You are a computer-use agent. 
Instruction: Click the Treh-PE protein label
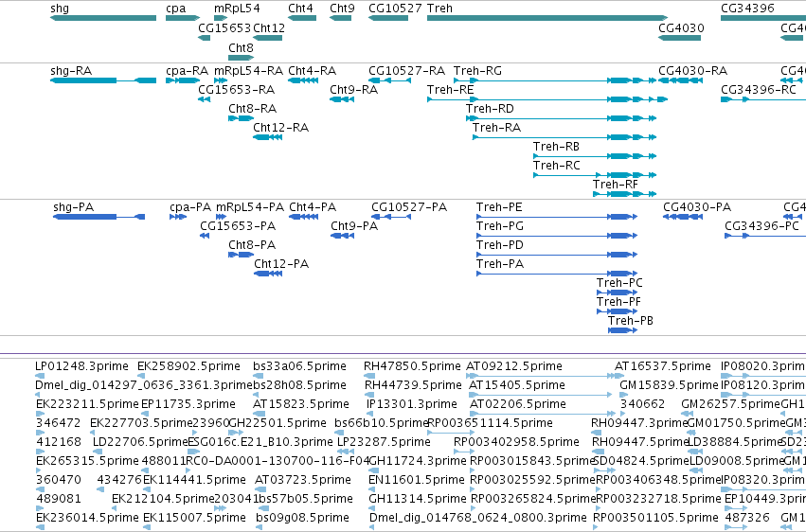pos(499,207)
